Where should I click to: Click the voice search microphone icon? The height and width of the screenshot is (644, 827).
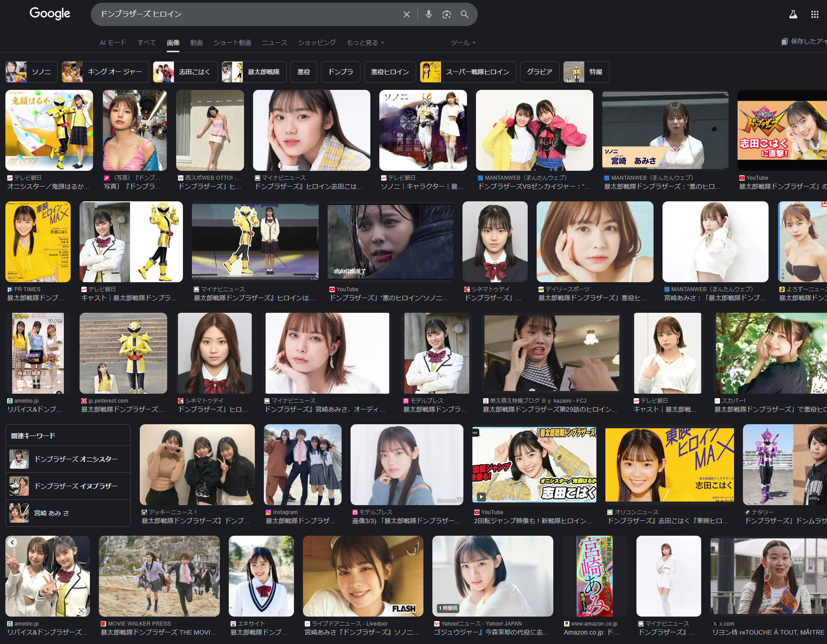tap(429, 14)
